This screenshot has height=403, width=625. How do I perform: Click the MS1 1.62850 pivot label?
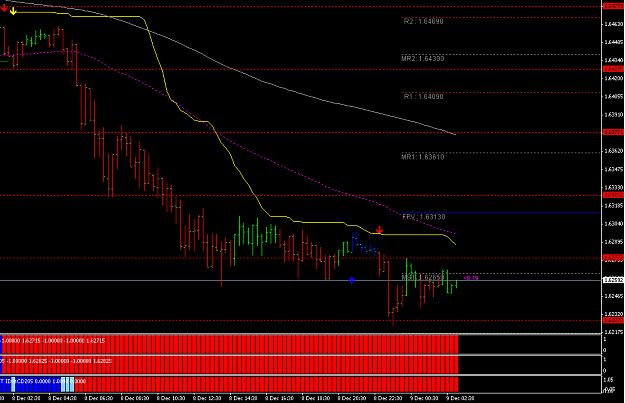click(x=423, y=277)
